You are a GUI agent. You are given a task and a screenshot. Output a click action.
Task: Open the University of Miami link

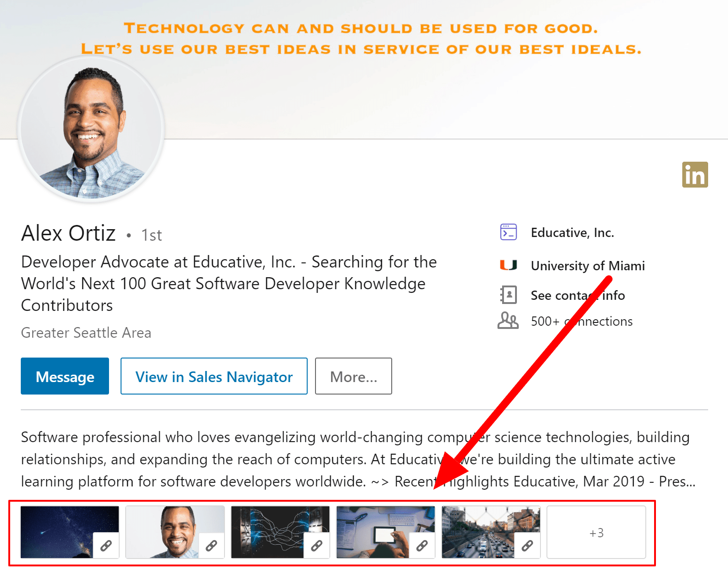[588, 266]
